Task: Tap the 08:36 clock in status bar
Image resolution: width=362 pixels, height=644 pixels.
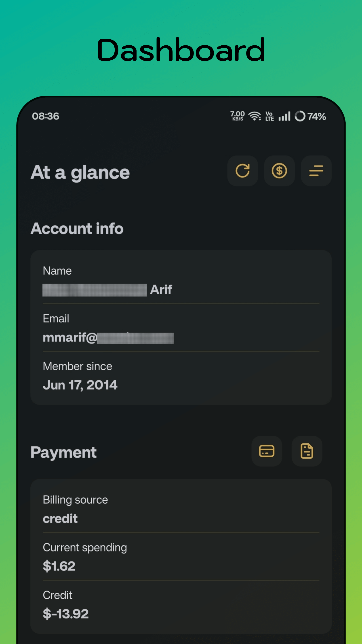Action: tap(45, 116)
